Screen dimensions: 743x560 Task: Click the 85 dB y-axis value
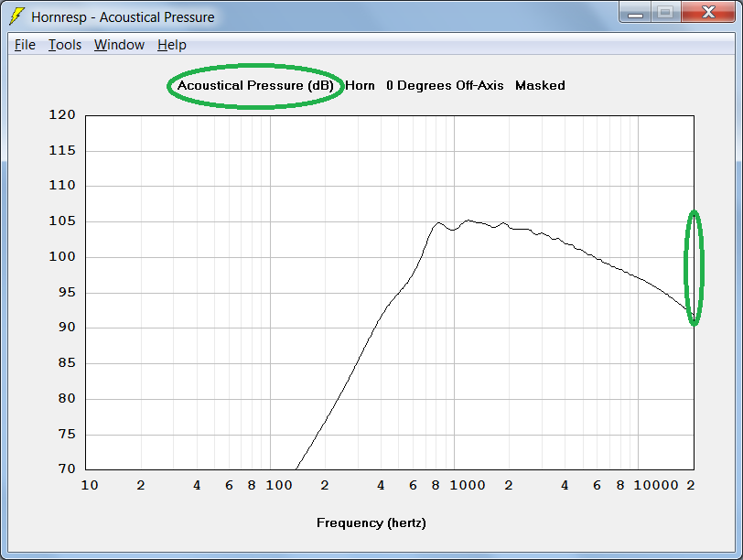67,363
